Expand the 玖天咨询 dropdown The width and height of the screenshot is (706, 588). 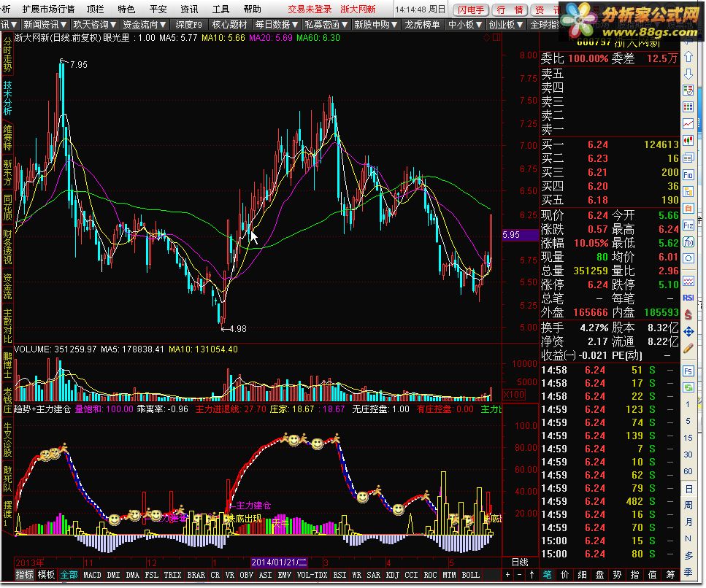[x=95, y=24]
